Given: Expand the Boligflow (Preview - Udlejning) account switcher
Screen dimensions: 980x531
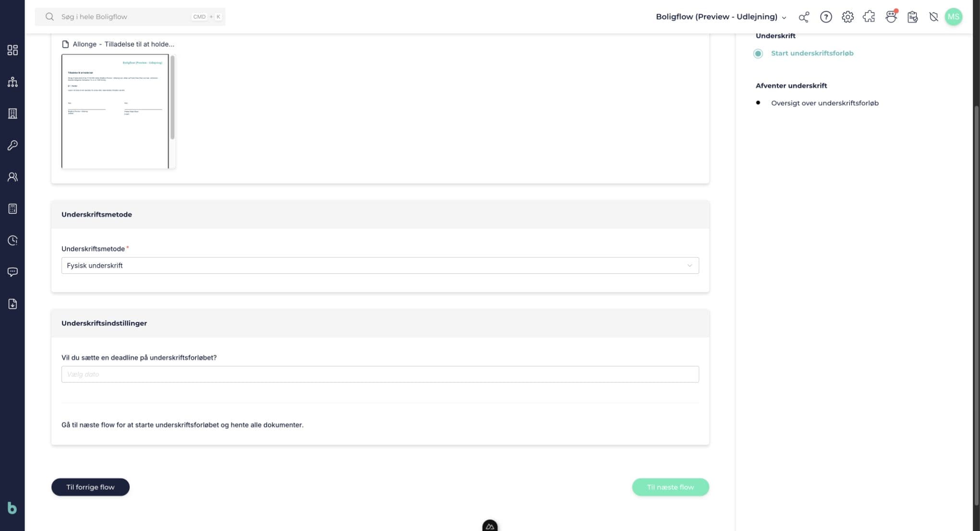Looking at the screenshot, I should 721,17.
